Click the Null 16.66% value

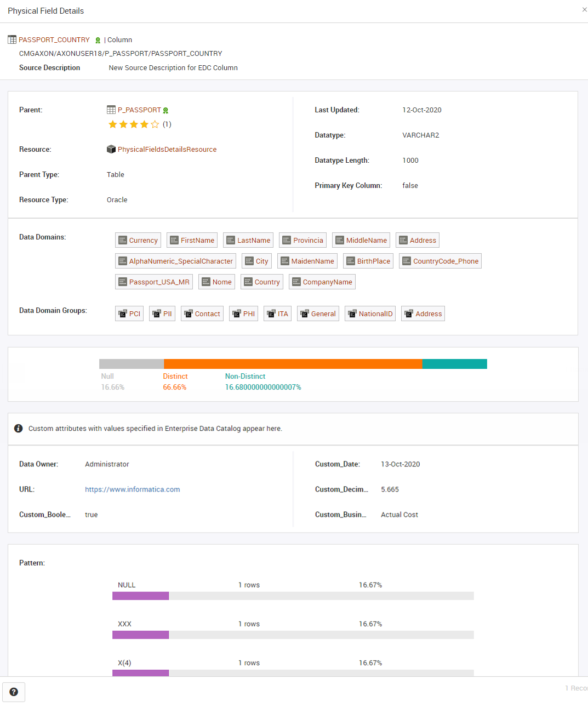[113, 387]
